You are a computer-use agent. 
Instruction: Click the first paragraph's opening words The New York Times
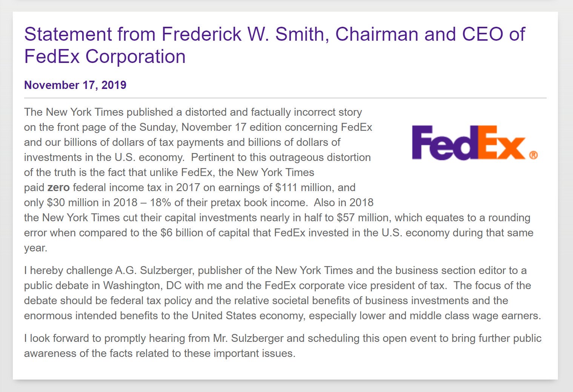pyautogui.click(x=74, y=112)
